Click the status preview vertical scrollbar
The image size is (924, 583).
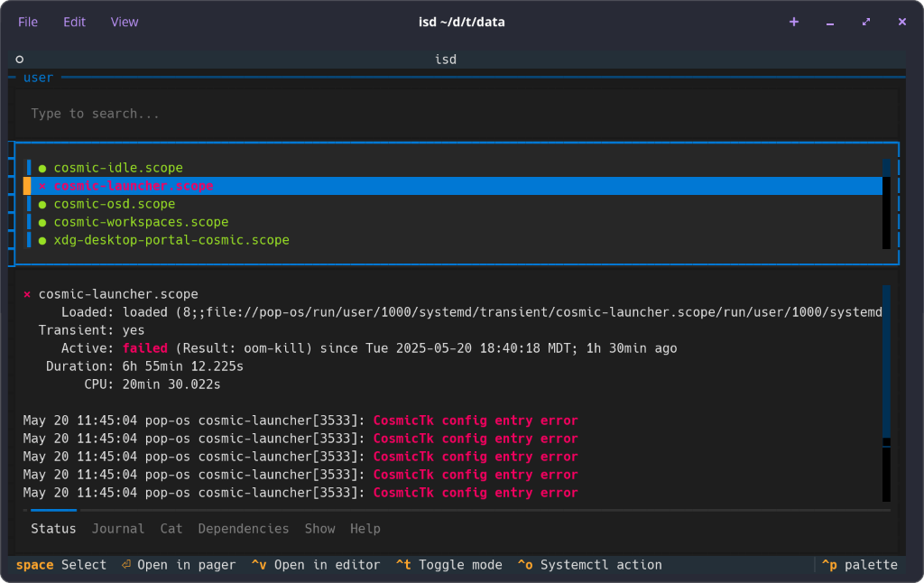886,393
